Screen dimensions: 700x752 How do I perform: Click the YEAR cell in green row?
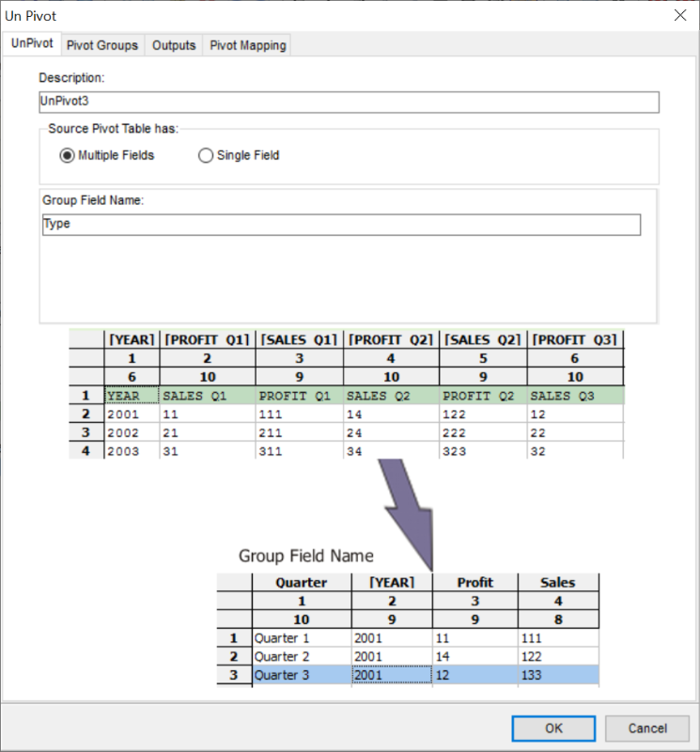pyautogui.click(x=132, y=396)
